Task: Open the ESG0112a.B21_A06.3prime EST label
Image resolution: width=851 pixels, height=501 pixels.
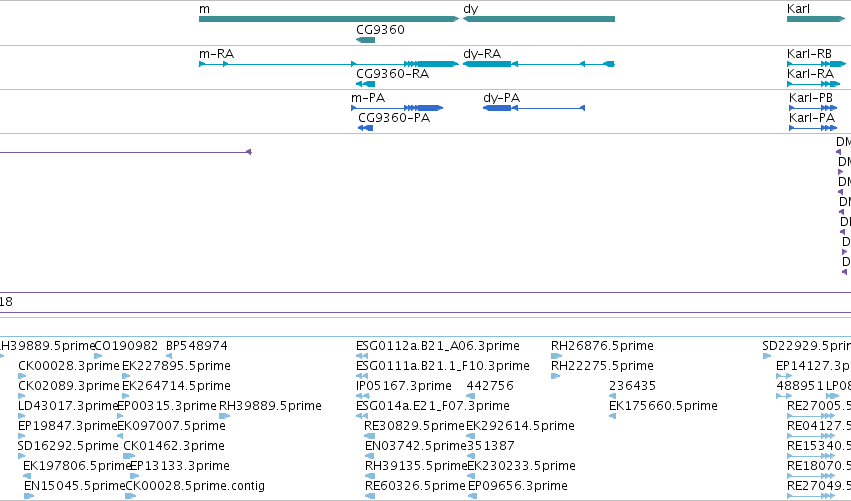Action: pos(437,346)
